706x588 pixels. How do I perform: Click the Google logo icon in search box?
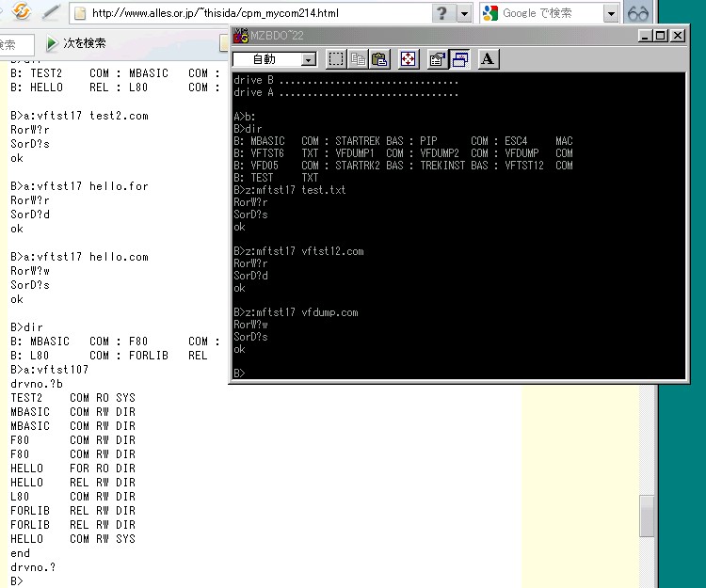coord(489,13)
